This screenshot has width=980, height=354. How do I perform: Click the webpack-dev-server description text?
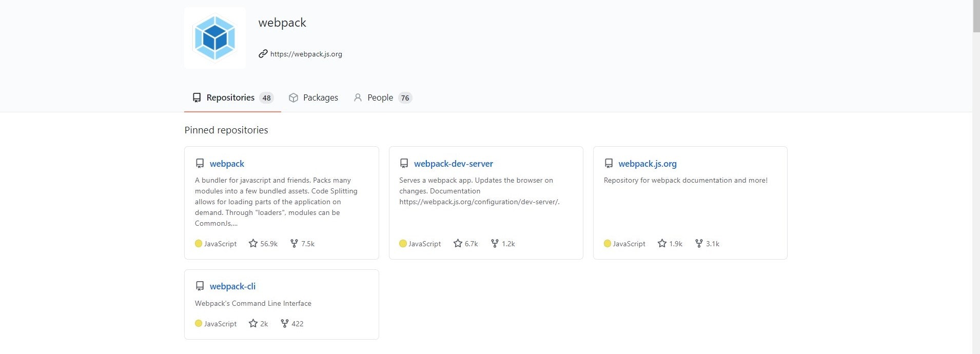pos(479,191)
